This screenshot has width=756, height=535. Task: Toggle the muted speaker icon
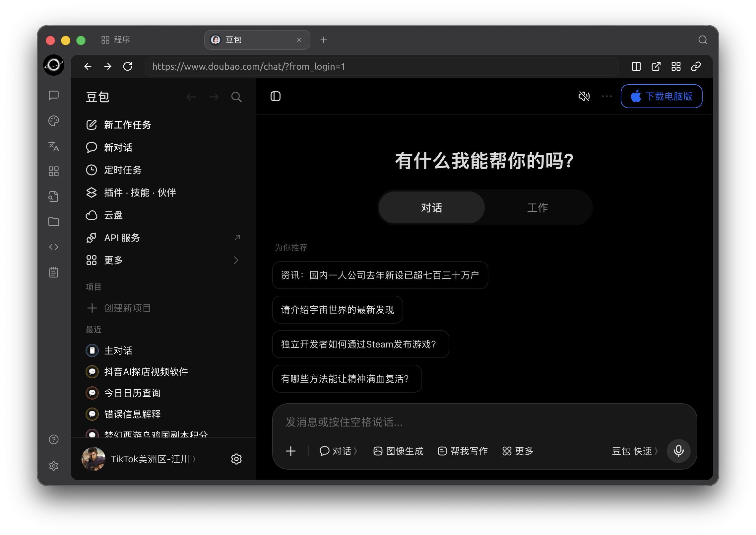click(584, 96)
